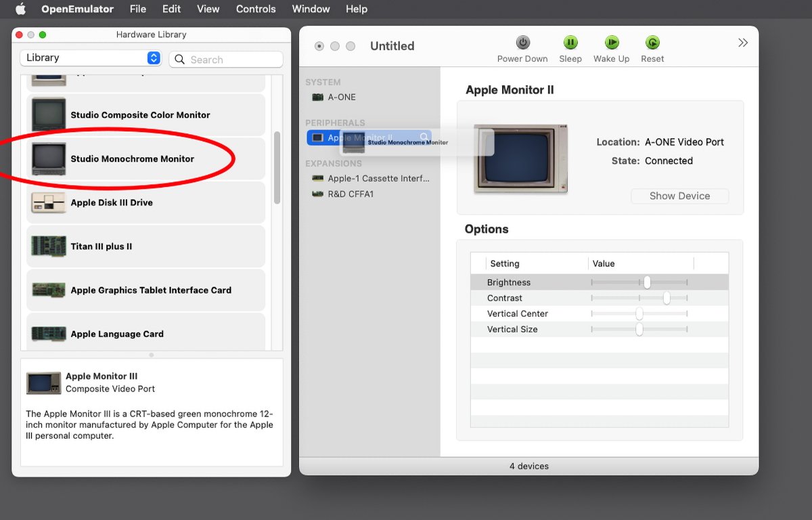812x520 pixels.
Task: Expand the toolbar overflow chevron
Action: (743, 43)
